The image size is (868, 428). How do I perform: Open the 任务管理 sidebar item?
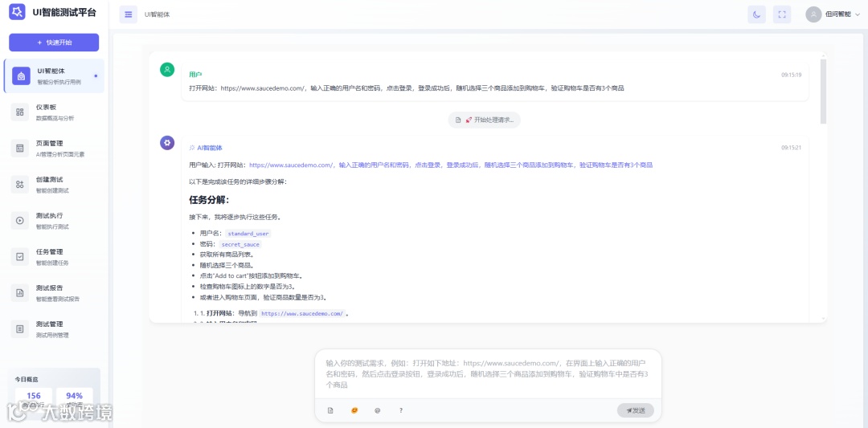54,257
